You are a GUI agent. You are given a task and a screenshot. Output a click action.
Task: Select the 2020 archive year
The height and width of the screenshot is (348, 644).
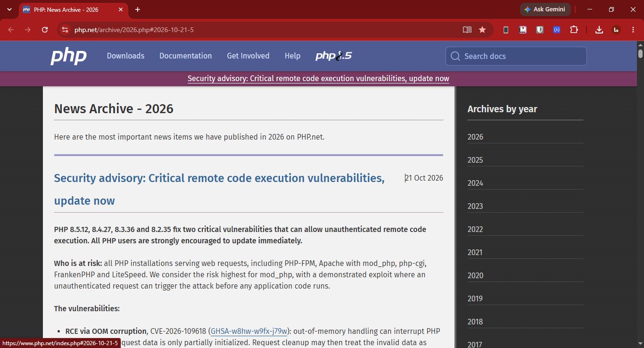[475, 275]
